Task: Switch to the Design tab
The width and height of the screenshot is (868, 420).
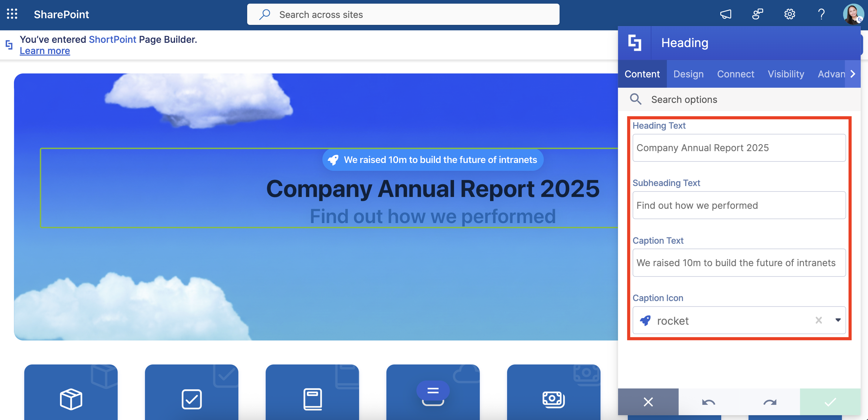Action: 688,74
